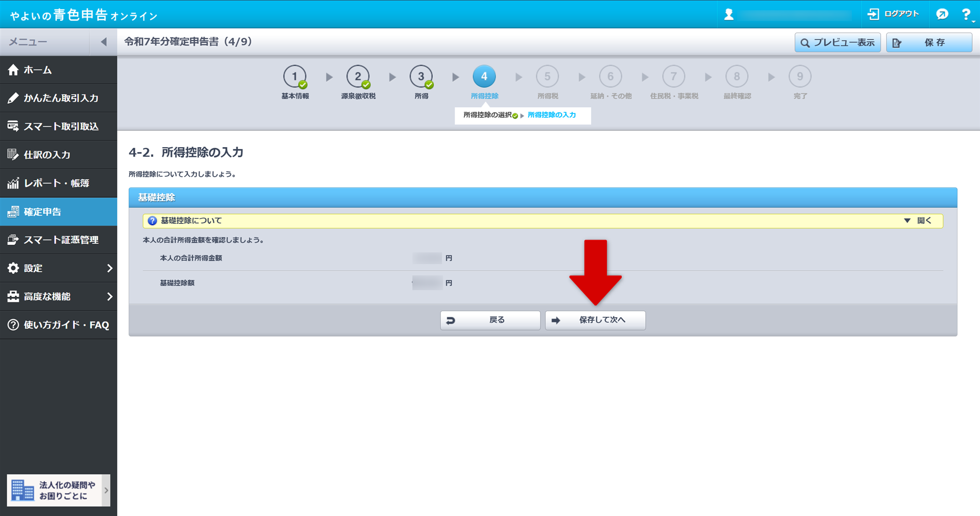This screenshot has height=516, width=980.
Task: Open the ホーム home menu item
Action: pos(59,70)
